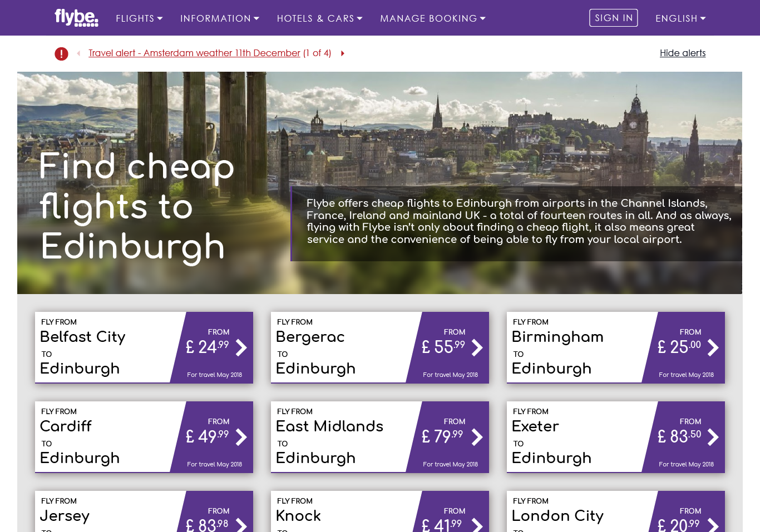This screenshot has height=532, width=760.
Task: Show next travel alert arrow
Action: (343, 53)
